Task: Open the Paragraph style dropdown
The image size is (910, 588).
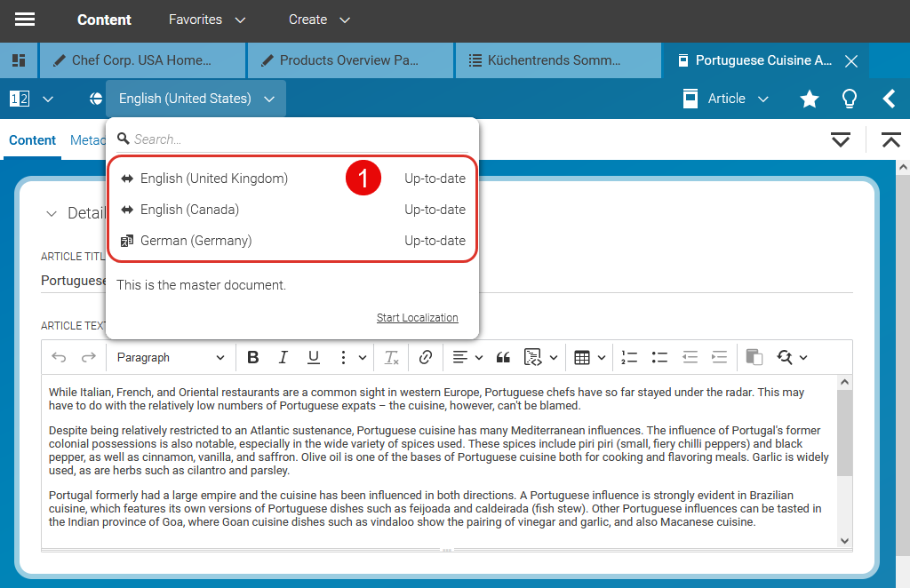Action: click(171, 357)
